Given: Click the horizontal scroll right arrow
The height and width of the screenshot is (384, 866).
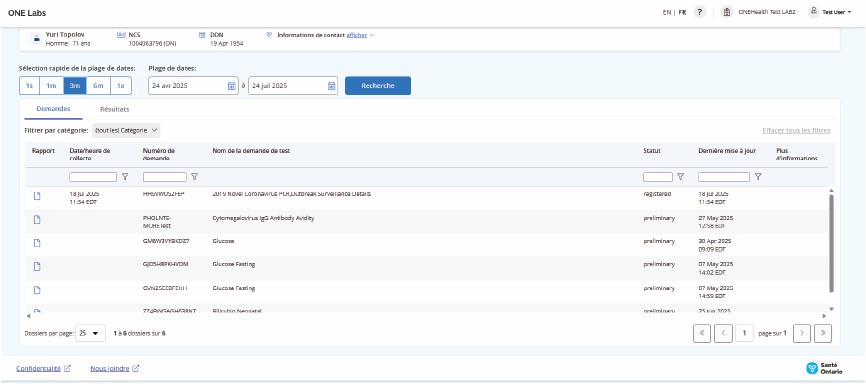Looking at the screenshot, I should (825, 315).
